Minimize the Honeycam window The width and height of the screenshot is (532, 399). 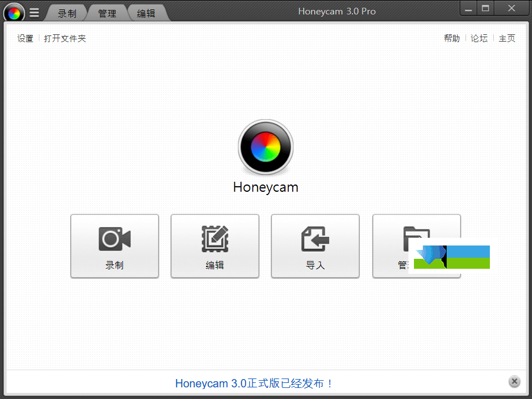click(x=468, y=8)
